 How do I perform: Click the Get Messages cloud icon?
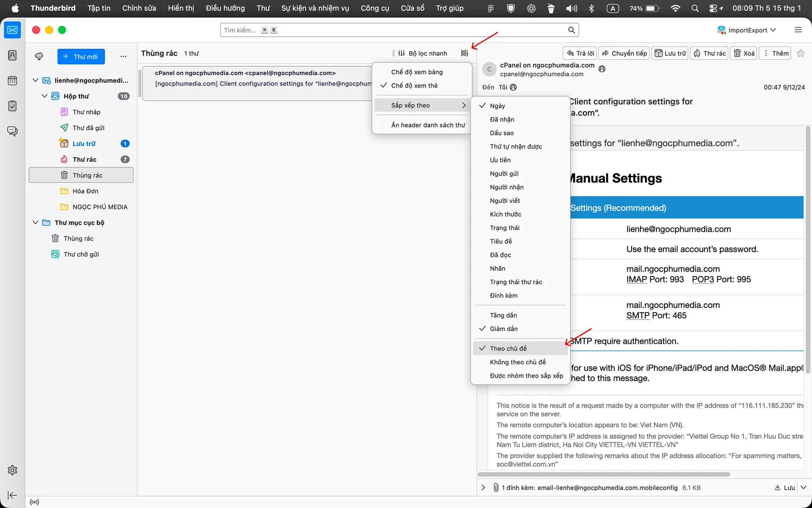click(39, 56)
